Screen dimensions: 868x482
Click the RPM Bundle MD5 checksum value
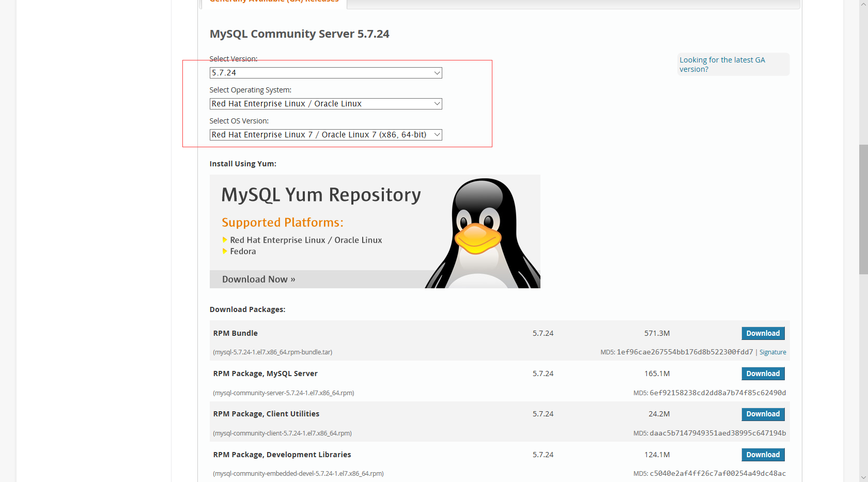tap(685, 352)
